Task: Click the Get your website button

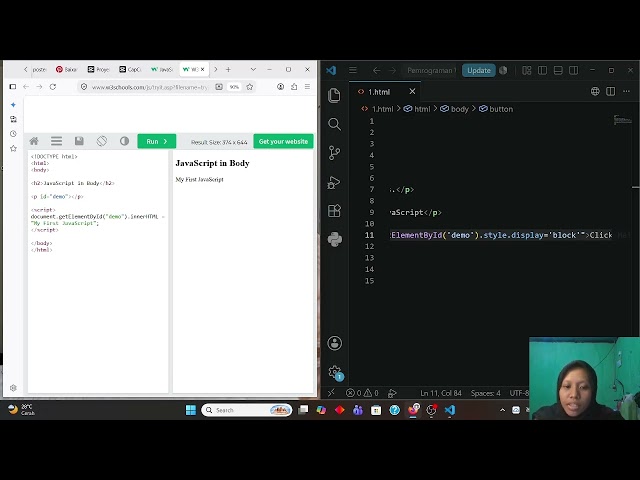Action: pos(283,141)
